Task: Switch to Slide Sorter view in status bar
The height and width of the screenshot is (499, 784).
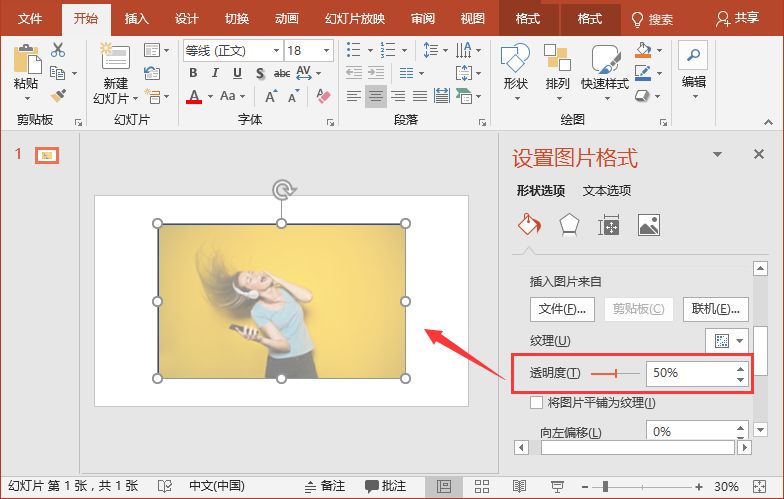Action: pyautogui.click(x=481, y=486)
